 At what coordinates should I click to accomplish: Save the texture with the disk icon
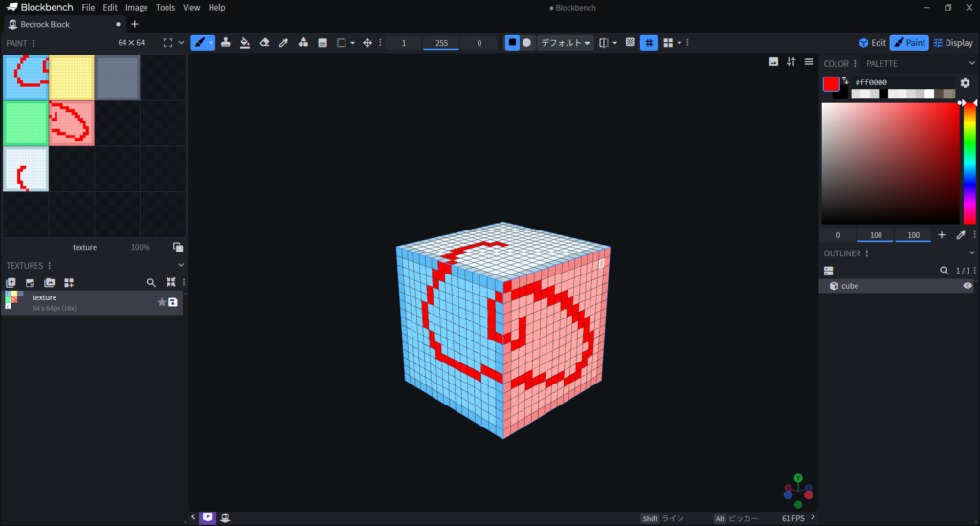[x=173, y=302]
